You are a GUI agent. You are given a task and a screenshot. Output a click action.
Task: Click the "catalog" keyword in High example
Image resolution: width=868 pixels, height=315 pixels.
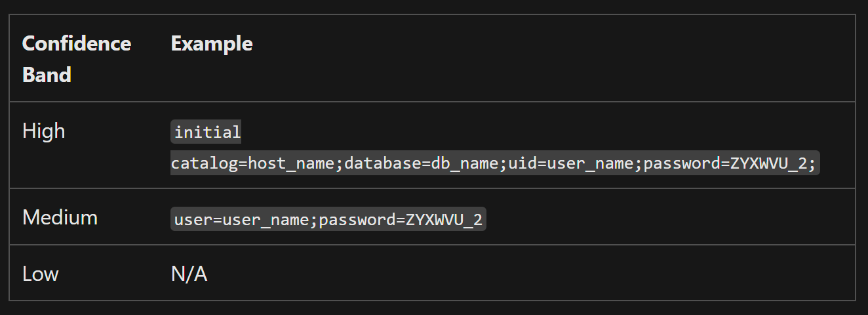click(x=205, y=163)
